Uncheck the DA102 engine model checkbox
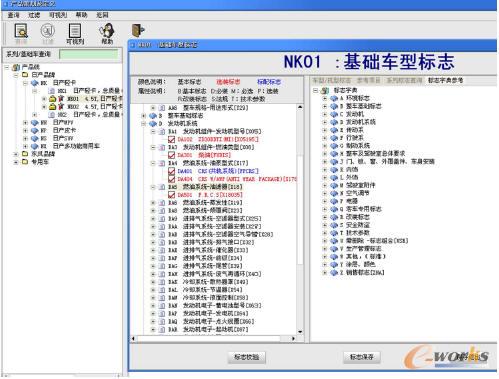 pos(171,139)
